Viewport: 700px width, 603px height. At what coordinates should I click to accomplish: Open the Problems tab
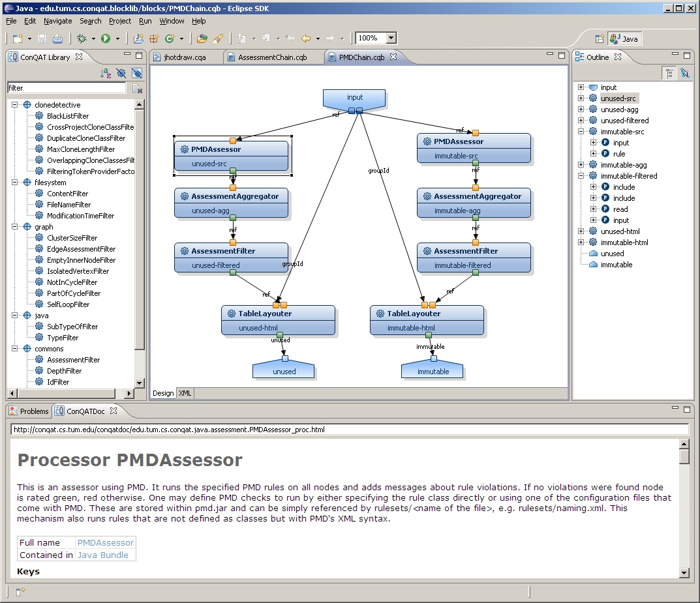tap(29, 411)
